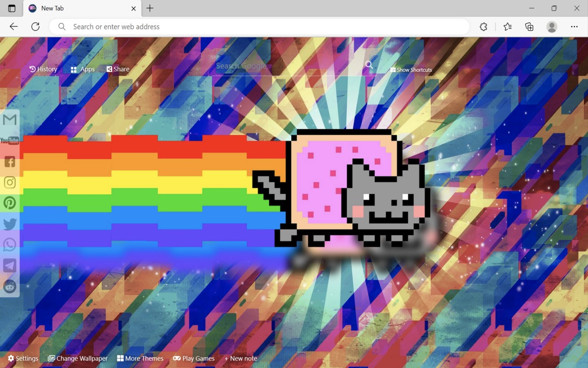Open Collections icon in toolbar

tap(529, 27)
